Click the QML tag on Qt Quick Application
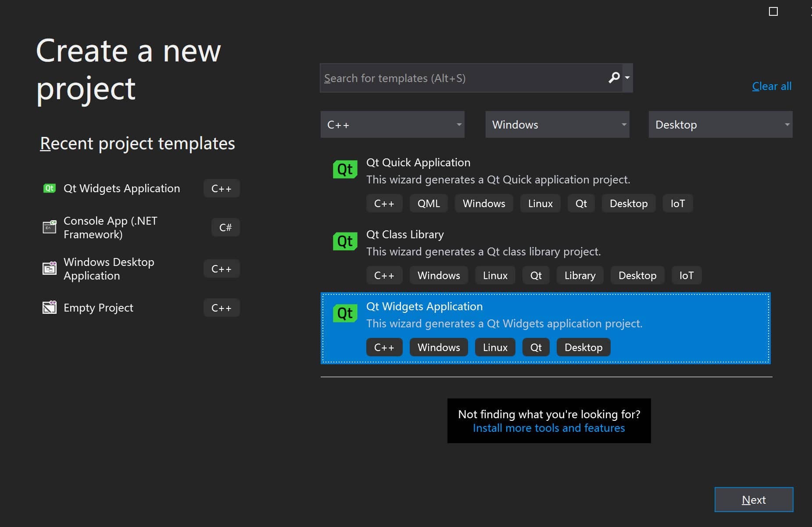Image resolution: width=812 pixels, height=527 pixels. click(x=429, y=203)
